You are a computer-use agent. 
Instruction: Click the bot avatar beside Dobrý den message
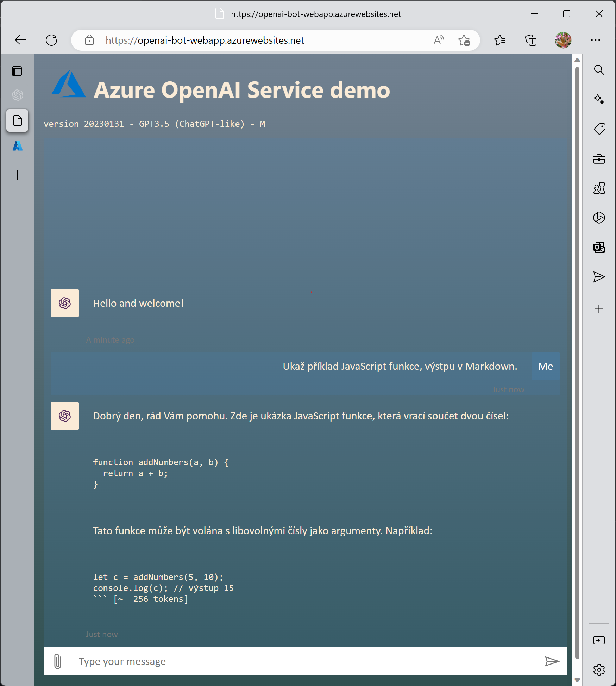(x=65, y=416)
